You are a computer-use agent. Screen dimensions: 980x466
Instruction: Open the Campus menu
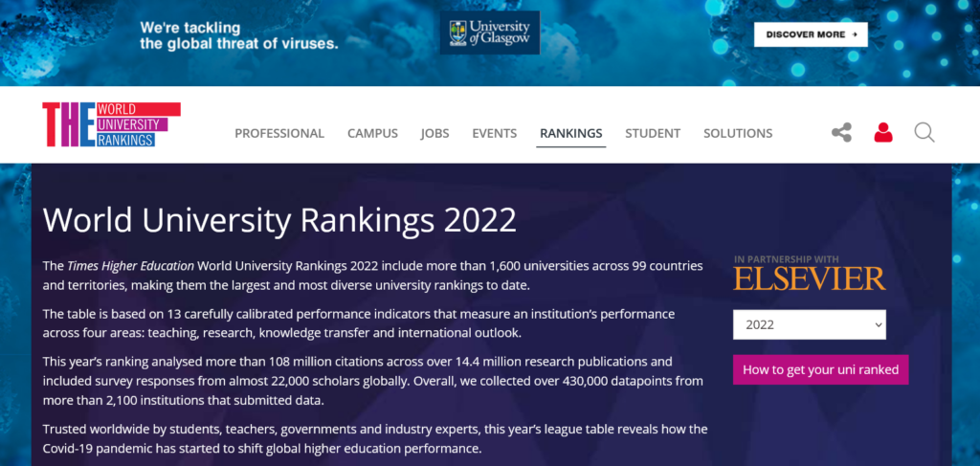pos(372,133)
